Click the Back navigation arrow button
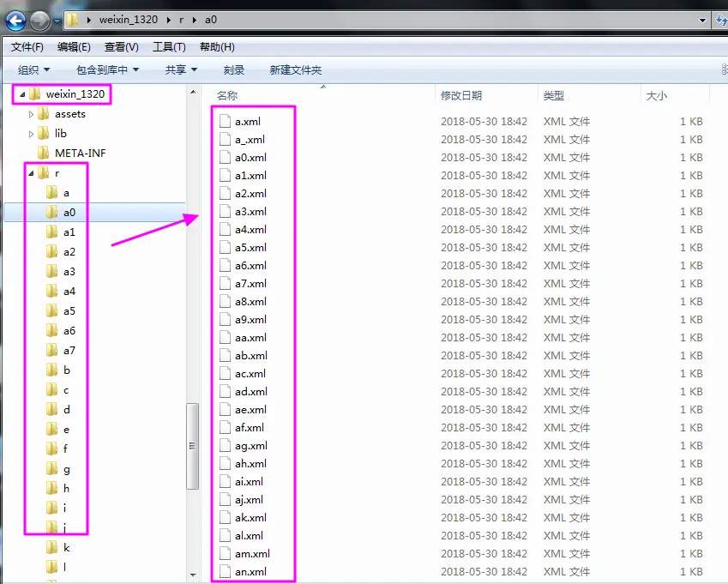This screenshot has height=584, width=728. pyautogui.click(x=15, y=21)
